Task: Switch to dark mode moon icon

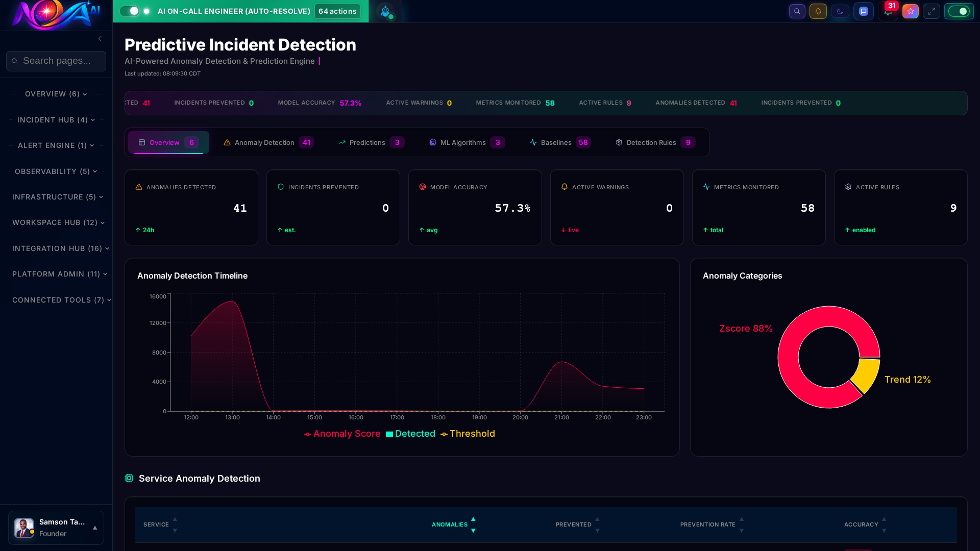Action: tap(840, 11)
